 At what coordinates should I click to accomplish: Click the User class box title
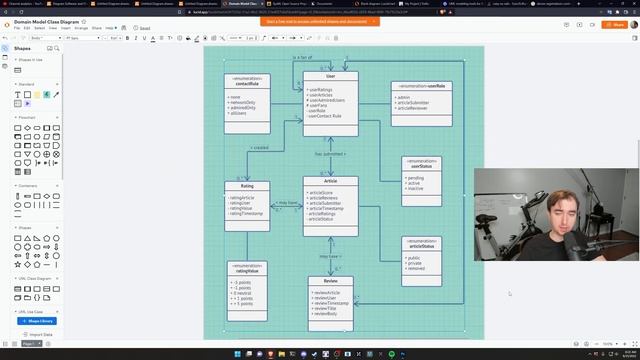pyautogui.click(x=331, y=76)
